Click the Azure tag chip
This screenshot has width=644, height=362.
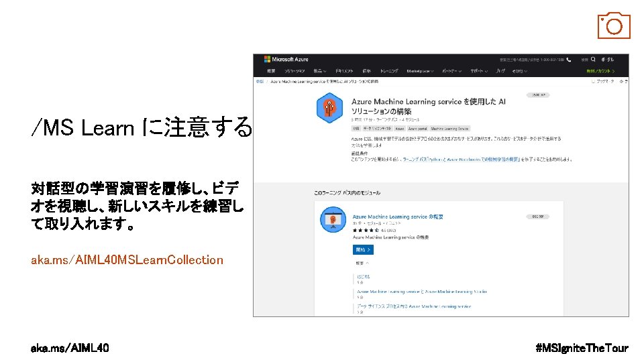pos(400,129)
